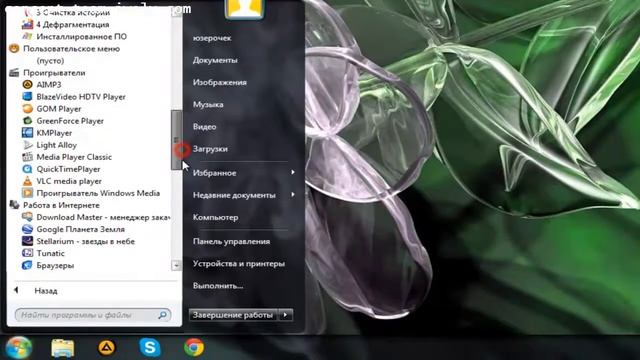
Task: Open BlazeVideo HDTV Player icon
Action: point(27,97)
